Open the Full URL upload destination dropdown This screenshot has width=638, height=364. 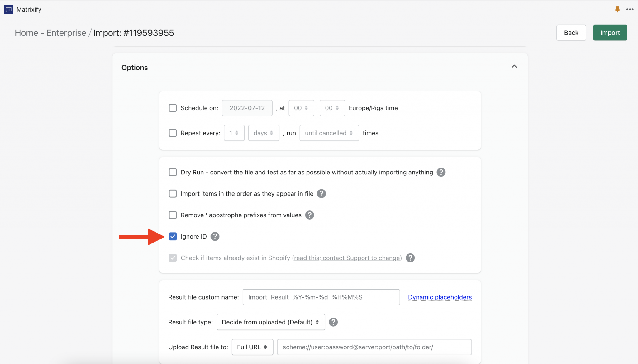click(252, 347)
